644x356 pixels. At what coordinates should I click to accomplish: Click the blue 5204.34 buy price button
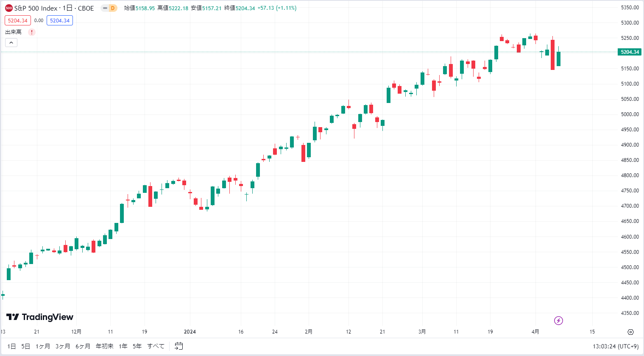pos(60,20)
